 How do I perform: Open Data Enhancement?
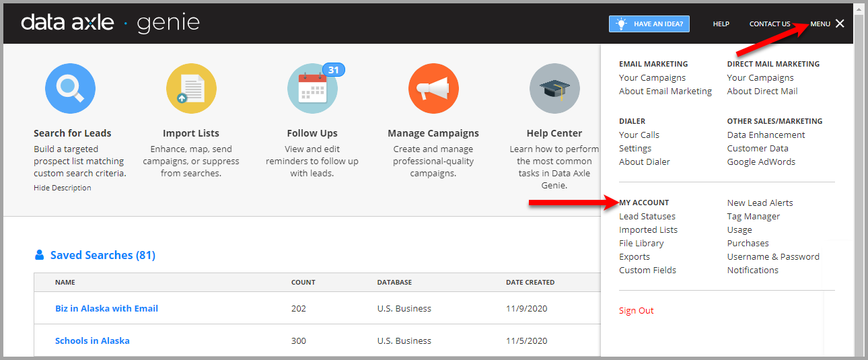click(766, 135)
